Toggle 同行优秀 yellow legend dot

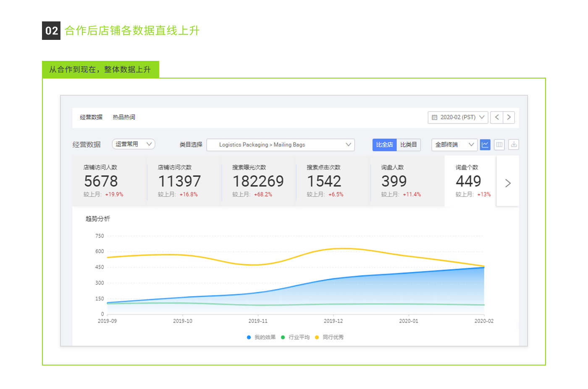pos(317,337)
